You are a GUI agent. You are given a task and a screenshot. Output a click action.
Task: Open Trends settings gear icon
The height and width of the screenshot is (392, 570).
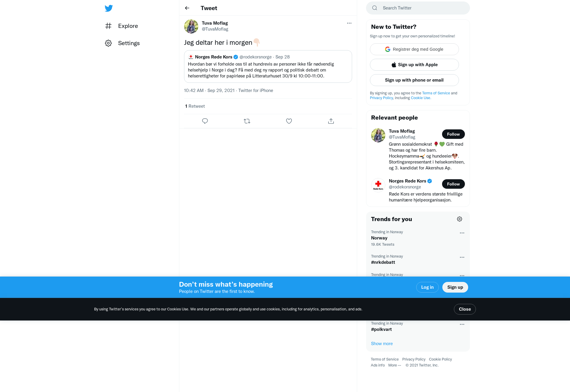click(460, 219)
